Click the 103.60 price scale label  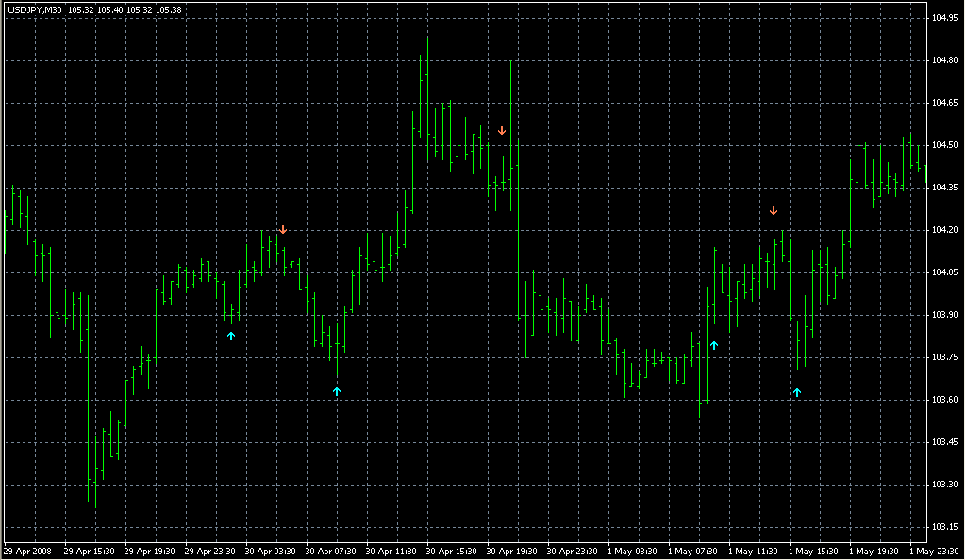pyautogui.click(x=944, y=400)
